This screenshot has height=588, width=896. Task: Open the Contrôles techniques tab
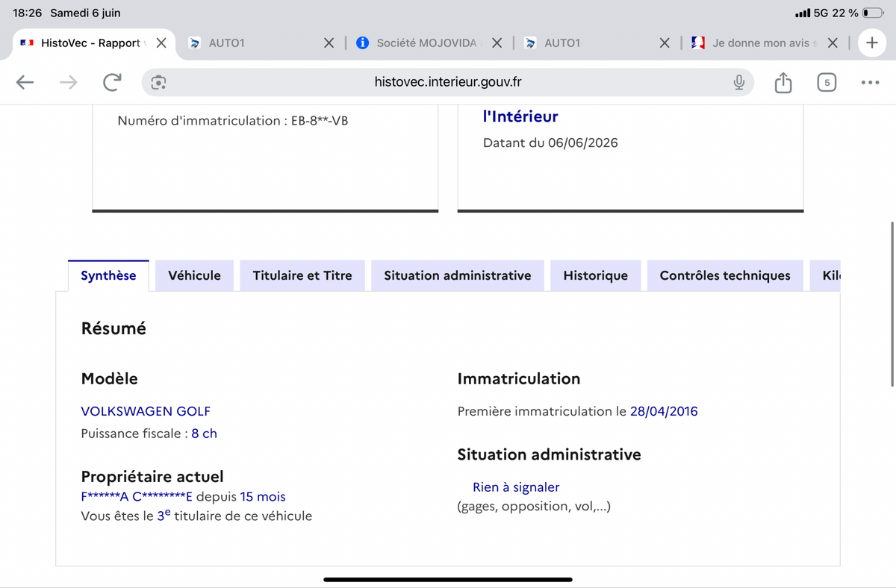pos(725,275)
